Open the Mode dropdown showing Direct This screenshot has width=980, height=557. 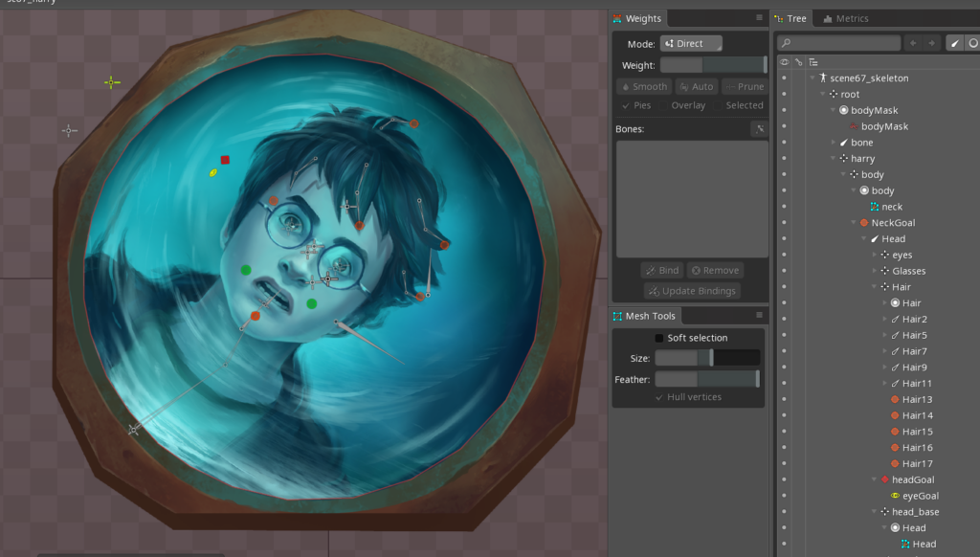point(691,43)
